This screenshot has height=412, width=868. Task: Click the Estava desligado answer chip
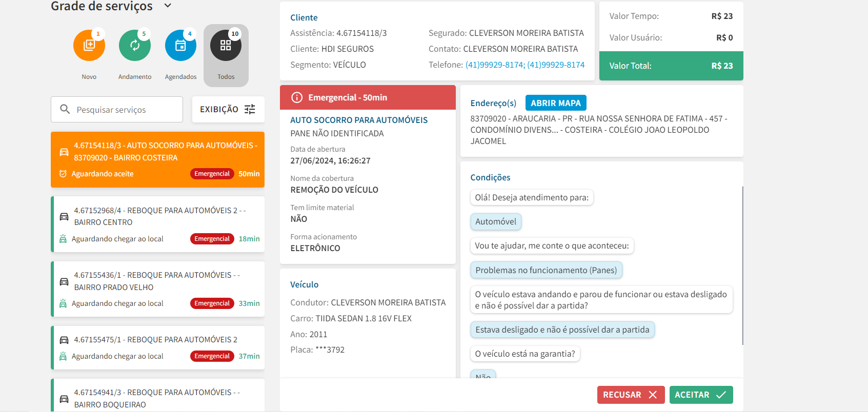[562, 329]
